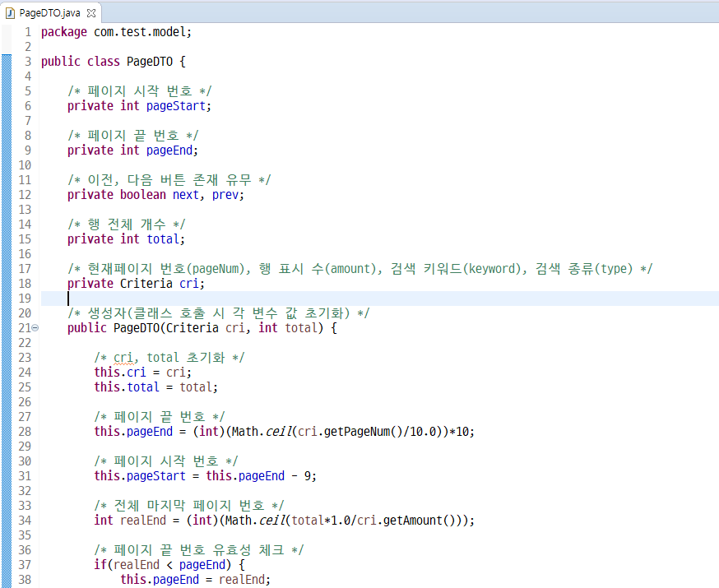Click the Java file icon on tab
Screen dimensions: 719x588
[x=10, y=13]
